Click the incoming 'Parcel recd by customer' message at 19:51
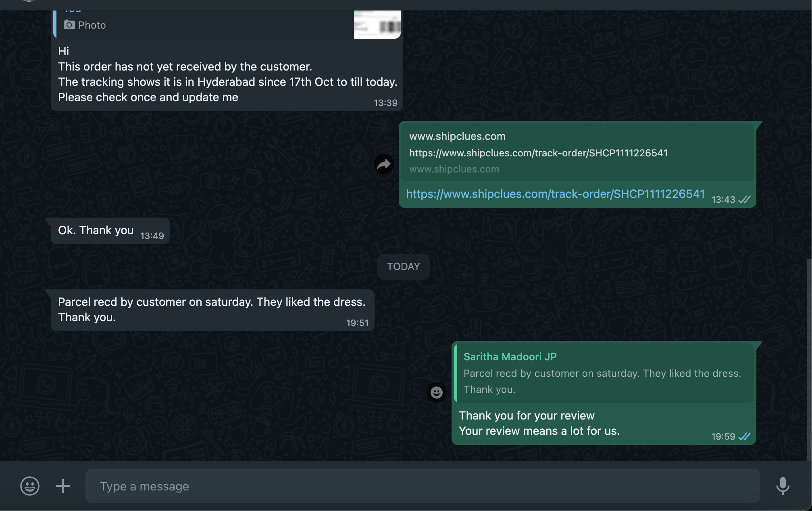This screenshot has width=812, height=511. point(211,310)
